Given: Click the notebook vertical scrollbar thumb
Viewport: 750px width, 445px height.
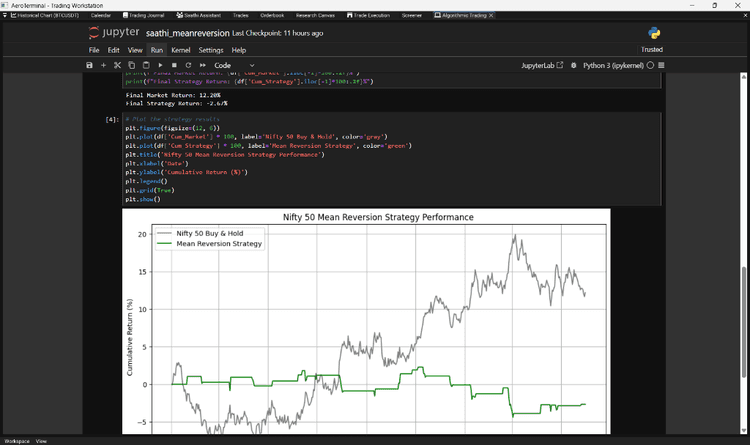Looking at the screenshot, I should (x=744, y=322).
